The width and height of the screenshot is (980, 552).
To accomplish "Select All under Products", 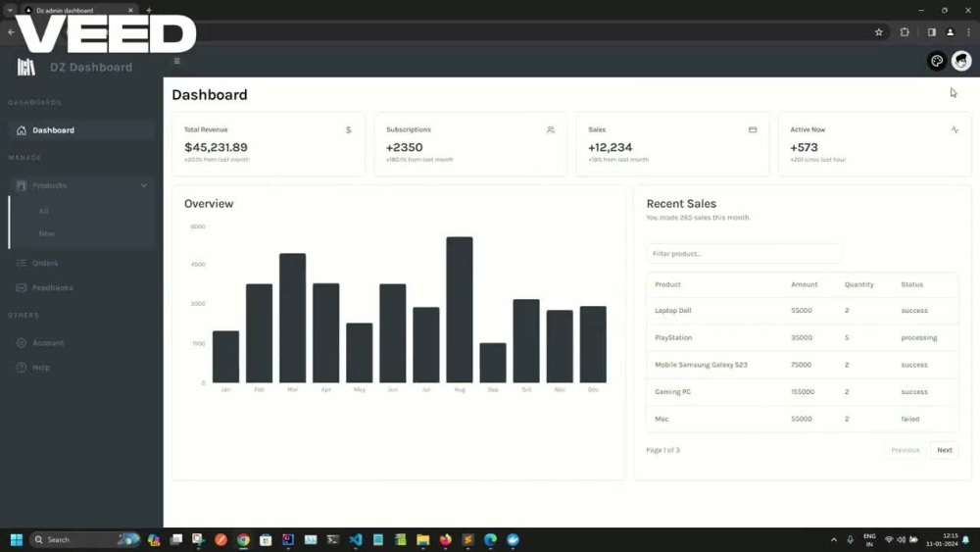I will coord(43,212).
